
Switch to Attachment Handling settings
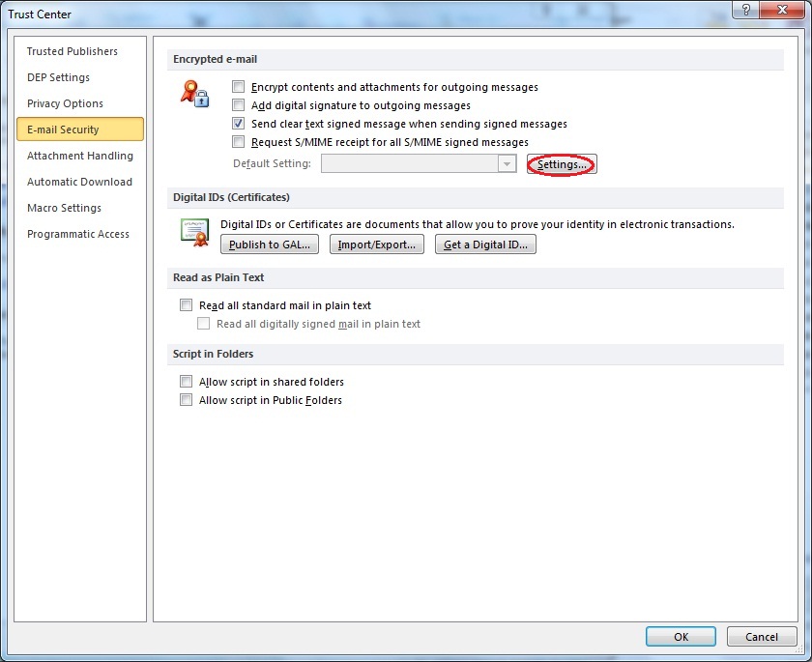pos(80,156)
